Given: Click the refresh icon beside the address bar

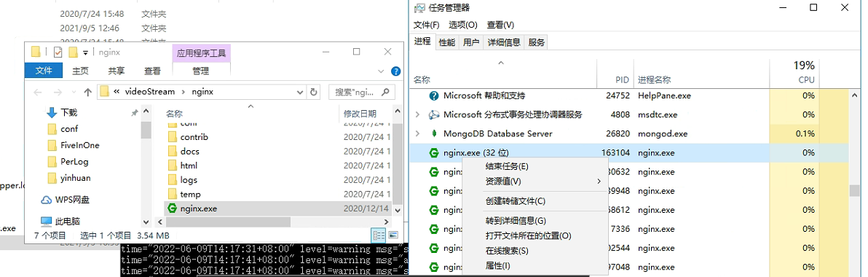Looking at the screenshot, I should click(313, 92).
